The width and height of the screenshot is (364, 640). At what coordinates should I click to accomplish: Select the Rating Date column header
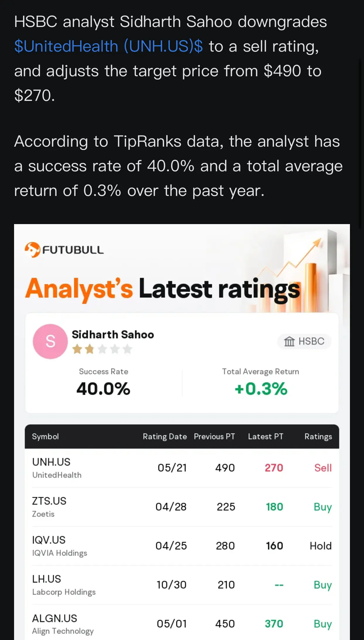tap(165, 436)
